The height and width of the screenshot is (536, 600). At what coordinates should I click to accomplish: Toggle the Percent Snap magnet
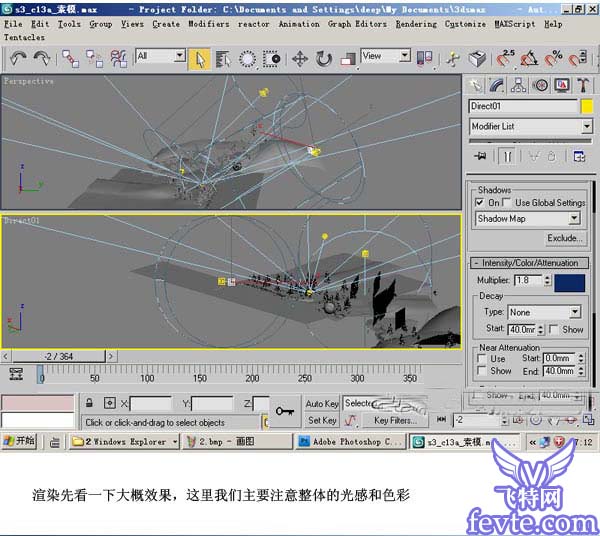tap(553, 58)
